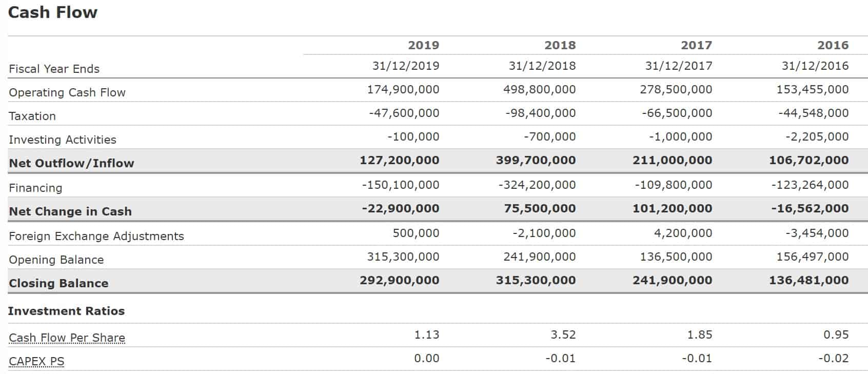Select net change value -22,900,000

[x=401, y=208]
